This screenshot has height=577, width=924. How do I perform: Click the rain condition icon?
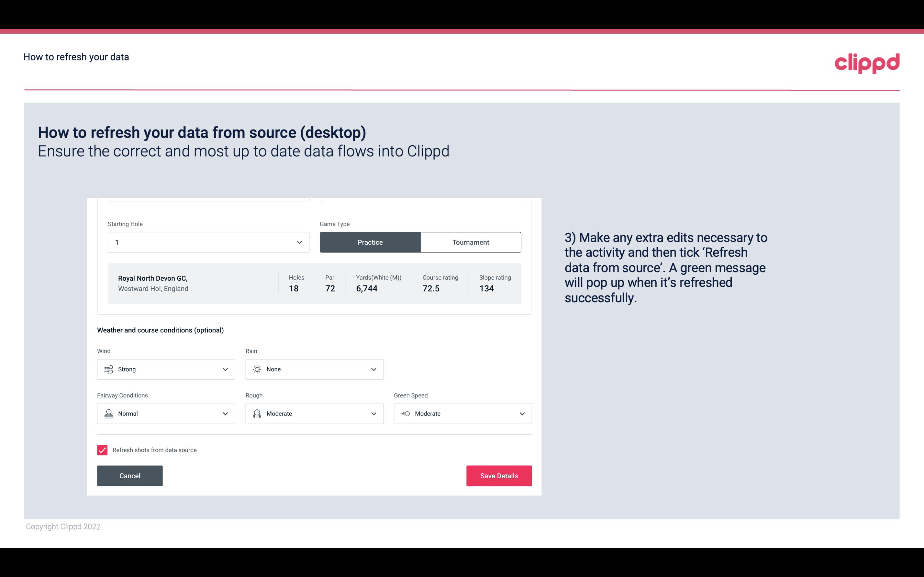[257, 369]
